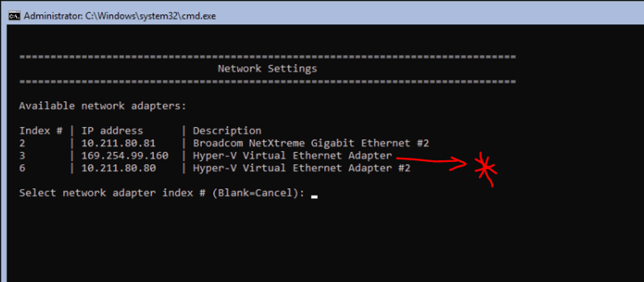Click the Hyper-V Virtual Ethernet Adapter entry
Image resolution: width=644 pixels, height=282 pixels.
pos(292,155)
